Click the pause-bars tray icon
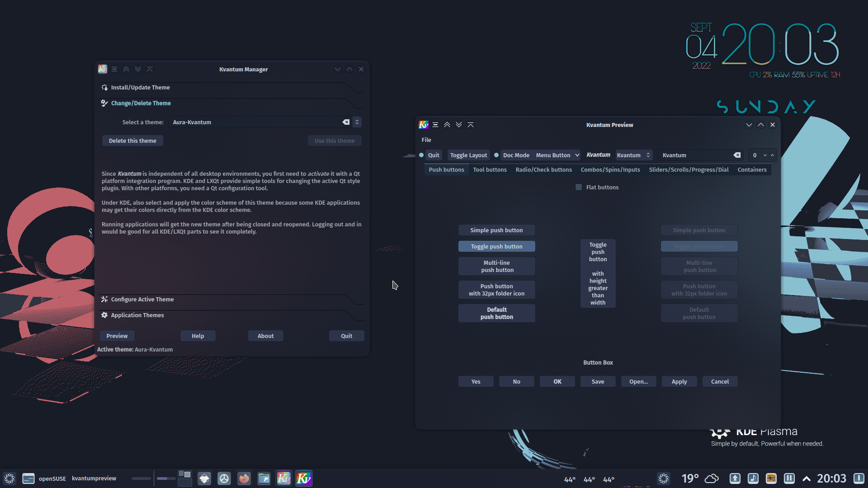The image size is (868, 488). tap(789, 479)
